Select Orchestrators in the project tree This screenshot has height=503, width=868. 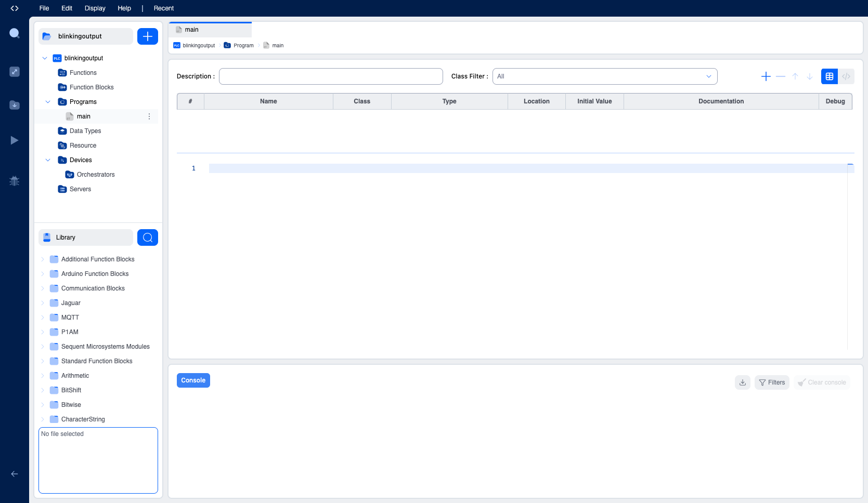click(96, 175)
